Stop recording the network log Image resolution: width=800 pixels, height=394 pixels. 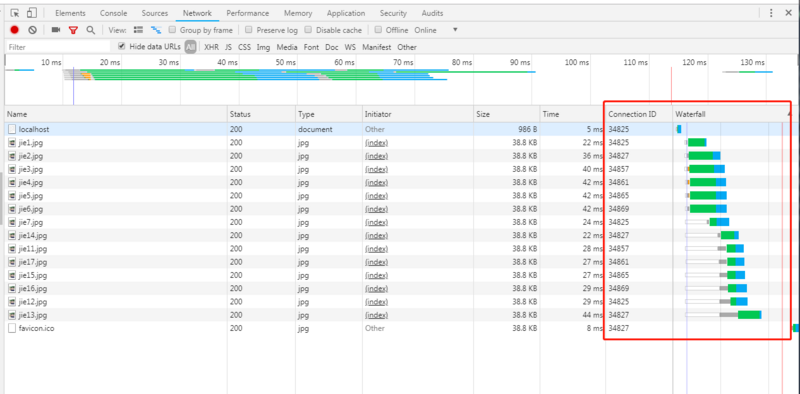click(x=14, y=30)
